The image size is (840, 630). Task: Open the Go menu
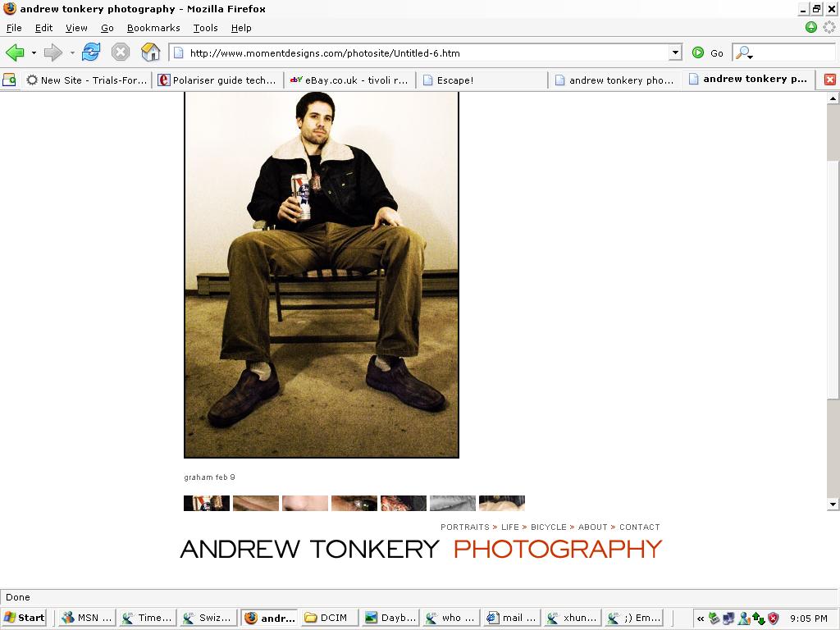[107, 28]
